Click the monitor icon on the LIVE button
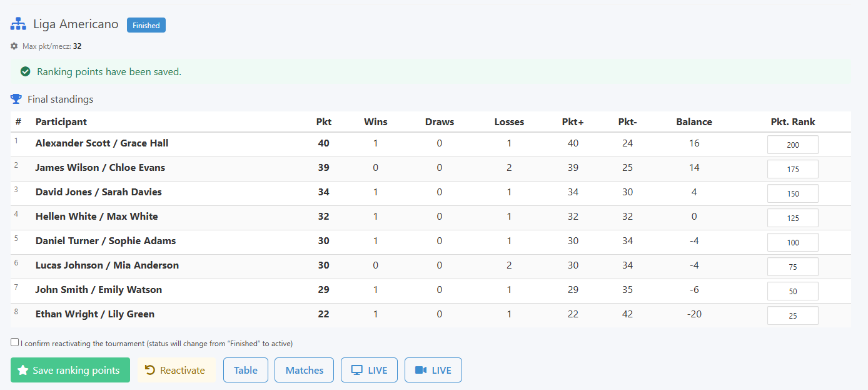The height and width of the screenshot is (390, 868). pyautogui.click(x=357, y=370)
